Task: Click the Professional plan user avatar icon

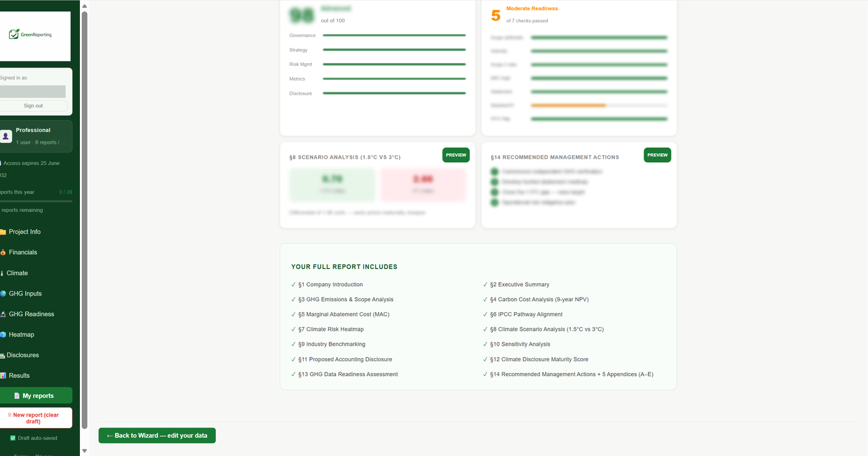Action: (6, 136)
